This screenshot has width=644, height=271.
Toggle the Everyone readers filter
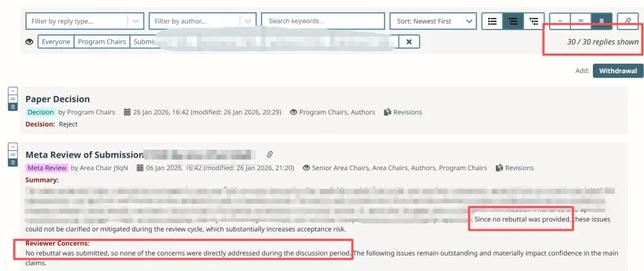pyautogui.click(x=56, y=42)
